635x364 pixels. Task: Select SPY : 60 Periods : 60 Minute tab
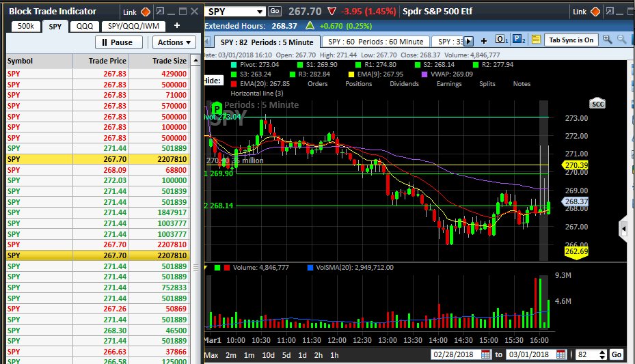click(375, 42)
